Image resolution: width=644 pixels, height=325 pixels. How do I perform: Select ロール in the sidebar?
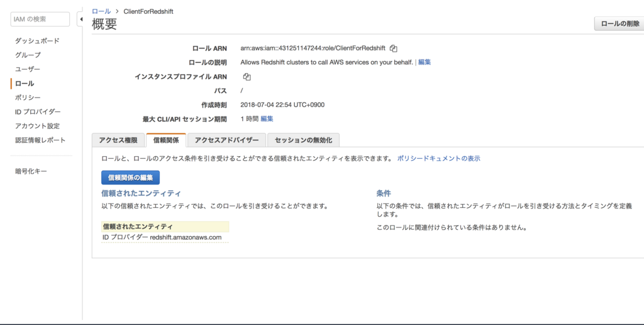pos(25,84)
